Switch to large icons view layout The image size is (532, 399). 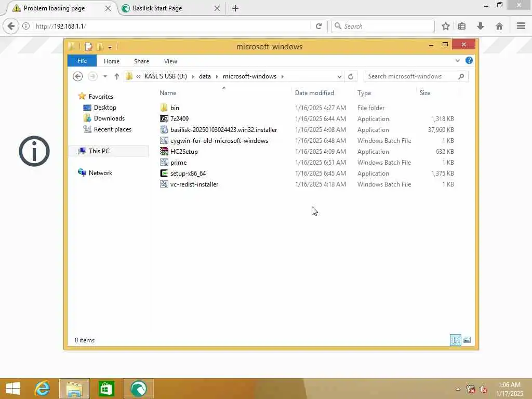click(x=467, y=340)
